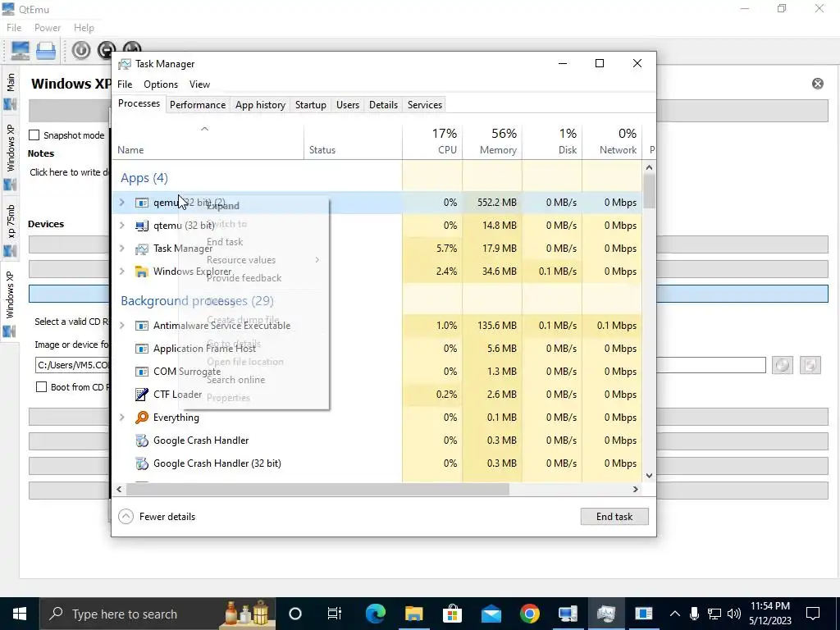Open the Performance tab in Task Manager
The width and height of the screenshot is (840, 630).
click(197, 105)
